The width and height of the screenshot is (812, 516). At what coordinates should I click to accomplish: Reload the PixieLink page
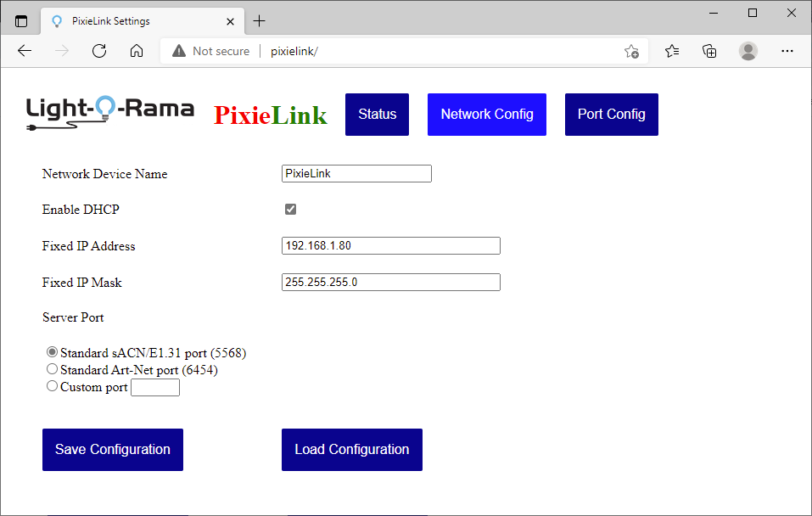point(99,51)
